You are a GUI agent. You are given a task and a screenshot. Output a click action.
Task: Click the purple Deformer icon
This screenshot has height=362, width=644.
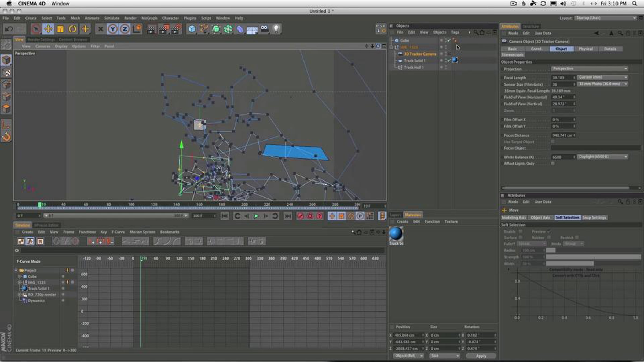[240, 29]
